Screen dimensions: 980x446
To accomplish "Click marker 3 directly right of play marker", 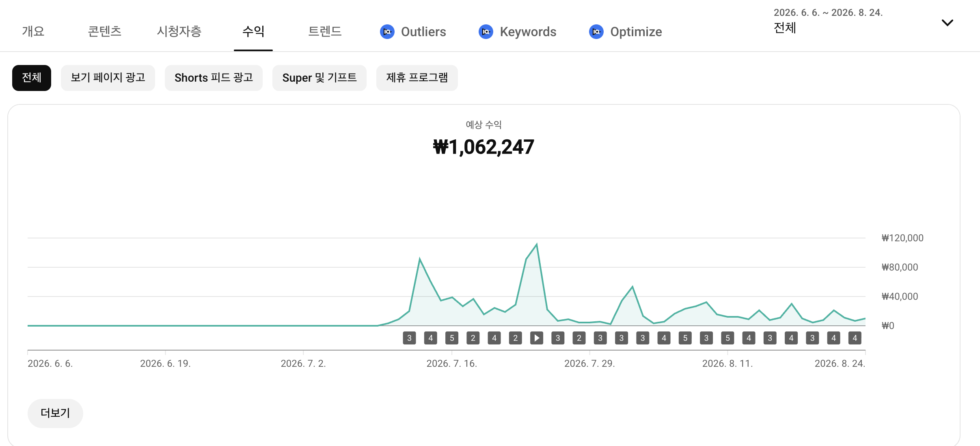I will pos(558,338).
